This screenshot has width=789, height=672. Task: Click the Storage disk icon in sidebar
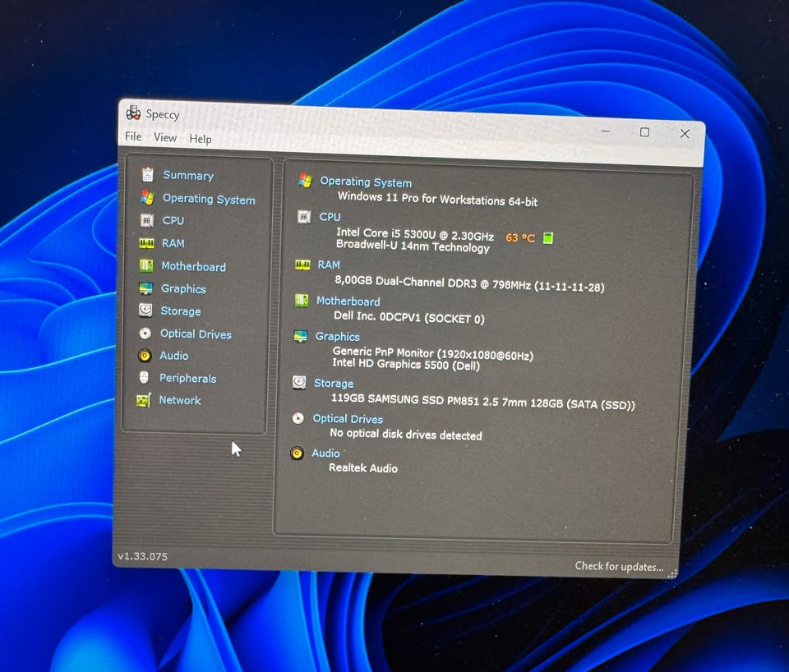click(x=145, y=310)
